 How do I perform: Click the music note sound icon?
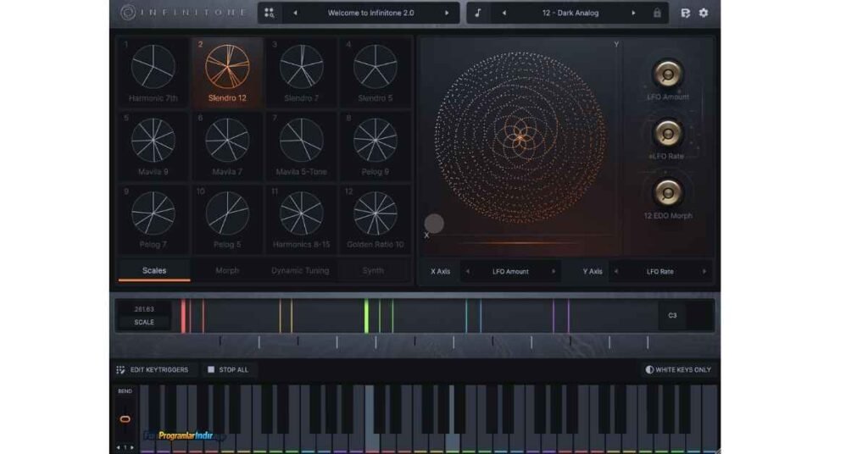[x=478, y=13]
